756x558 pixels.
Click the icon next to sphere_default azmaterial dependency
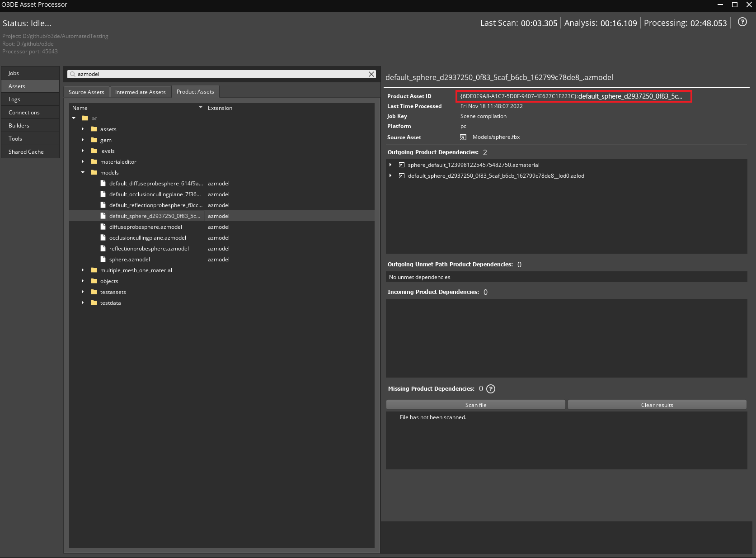(x=401, y=165)
